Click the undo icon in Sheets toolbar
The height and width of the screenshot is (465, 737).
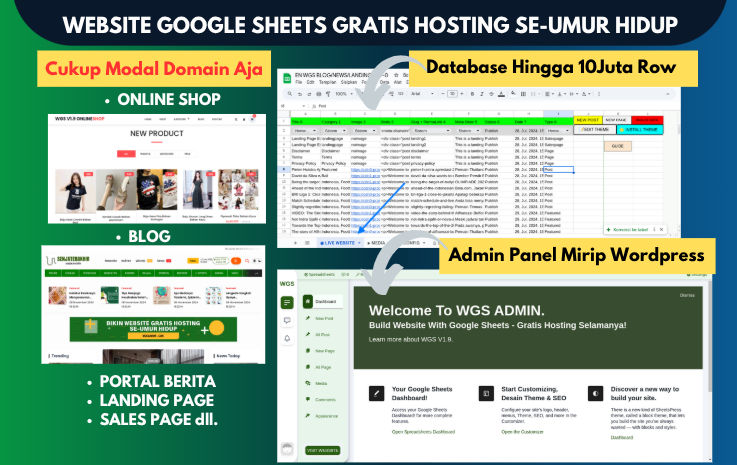tap(300, 94)
